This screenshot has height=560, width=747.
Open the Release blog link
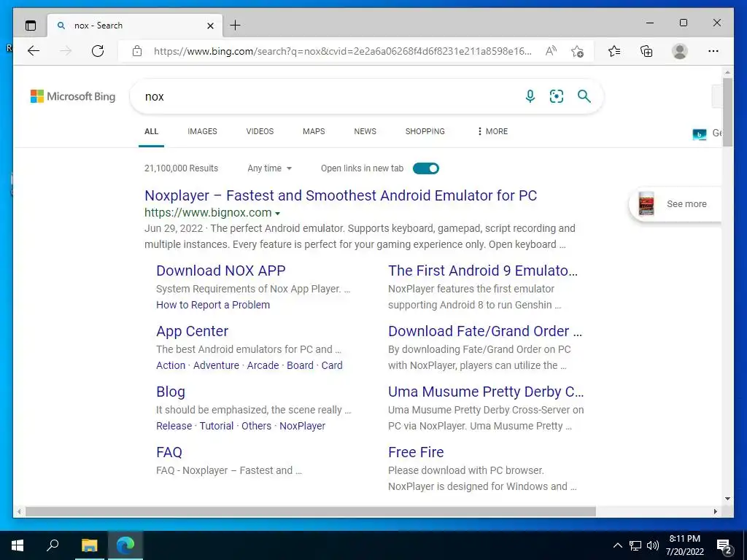pos(174,426)
